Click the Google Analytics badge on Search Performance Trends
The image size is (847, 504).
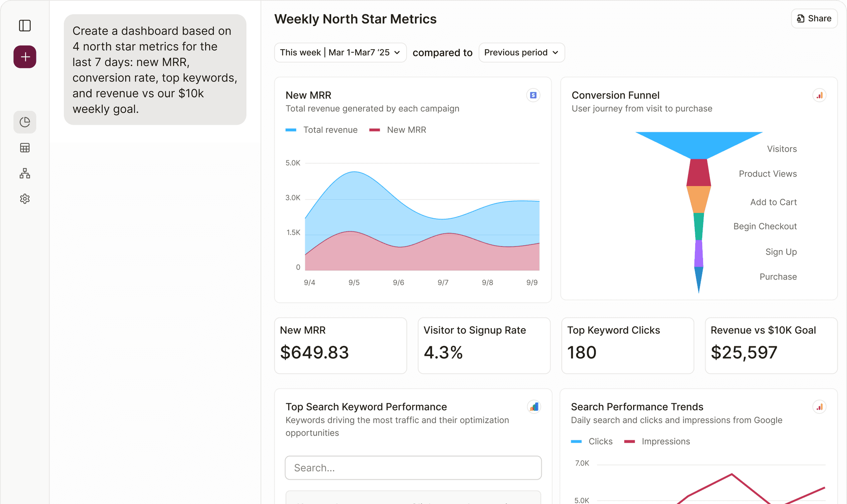click(819, 407)
